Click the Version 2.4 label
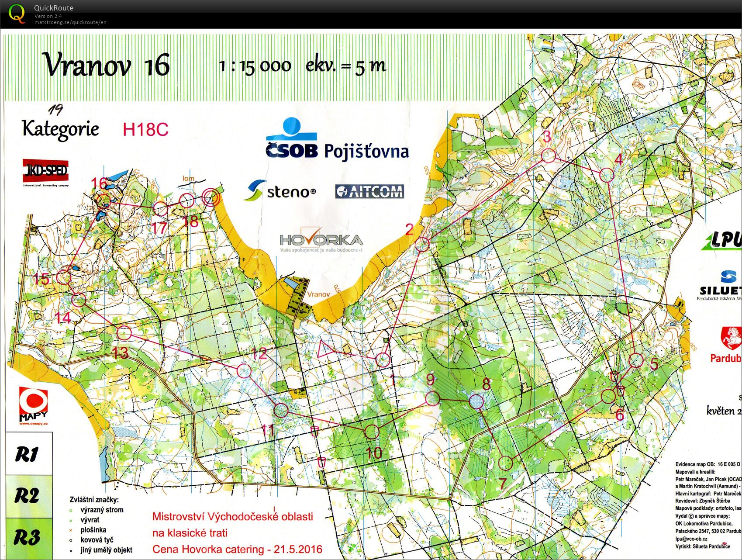Viewport: 742px width, 560px height. (x=48, y=16)
